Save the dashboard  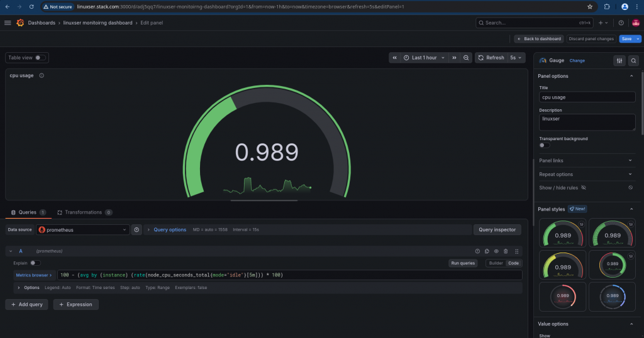coord(627,39)
